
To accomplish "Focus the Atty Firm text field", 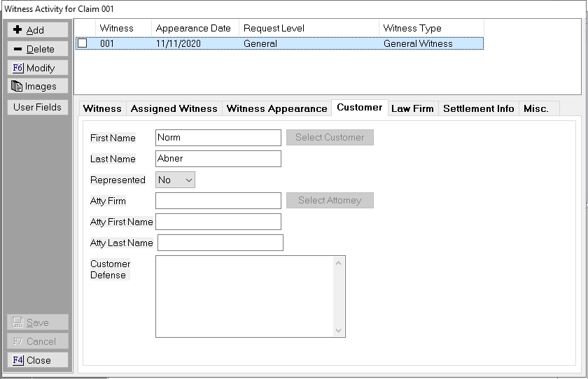I will coord(218,201).
